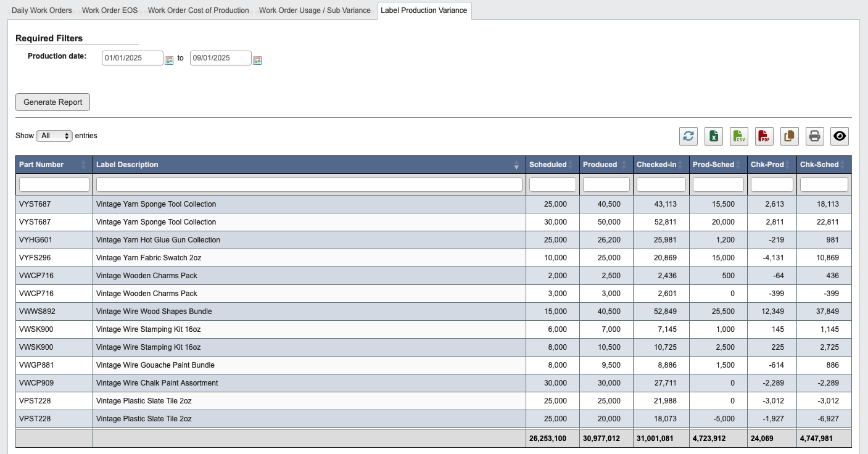The image size is (868, 454).
Task: Open the calendar for the end production date
Action: point(257,59)
